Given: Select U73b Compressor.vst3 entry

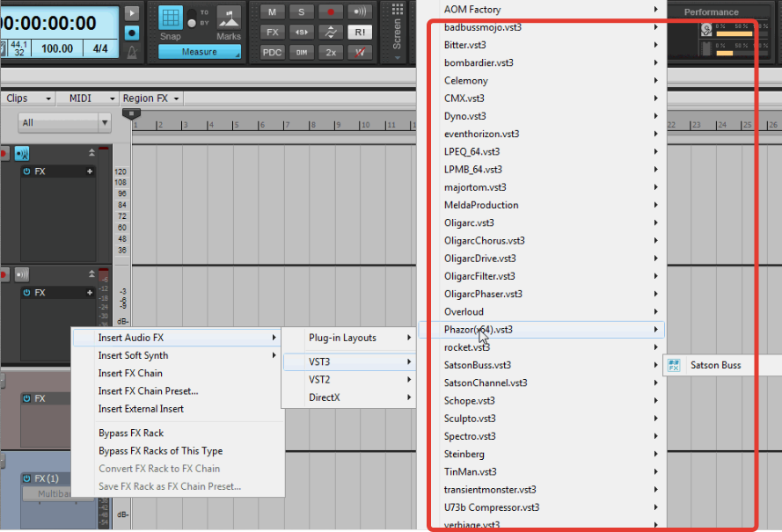Looking at the screenshot, I should 542,507.
